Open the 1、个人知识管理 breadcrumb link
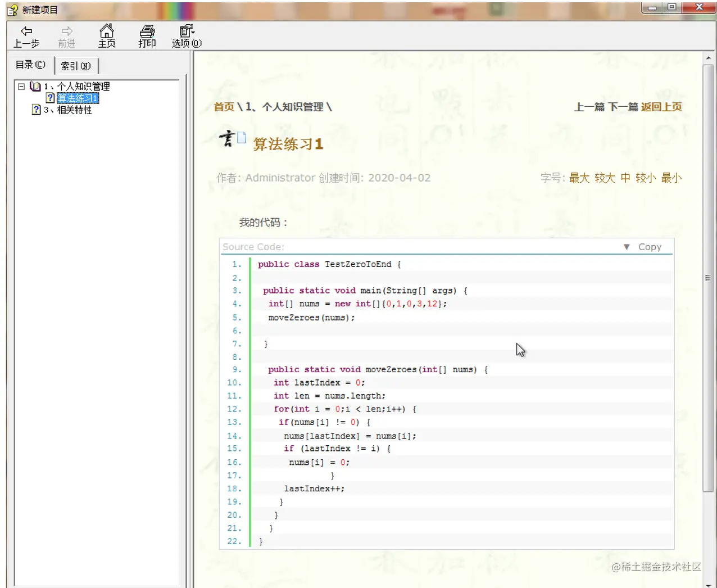This screenshot has width=717, height=588. coord(284,107)
